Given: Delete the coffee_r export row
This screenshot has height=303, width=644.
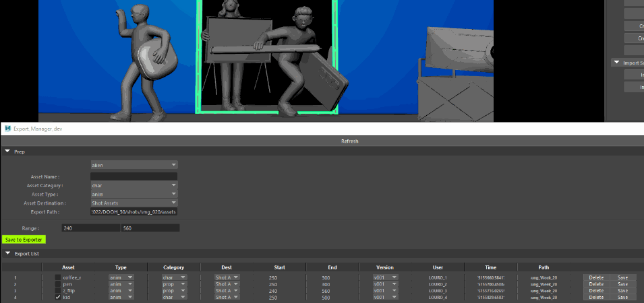Looking at the screenshot, I should (596, 277).
